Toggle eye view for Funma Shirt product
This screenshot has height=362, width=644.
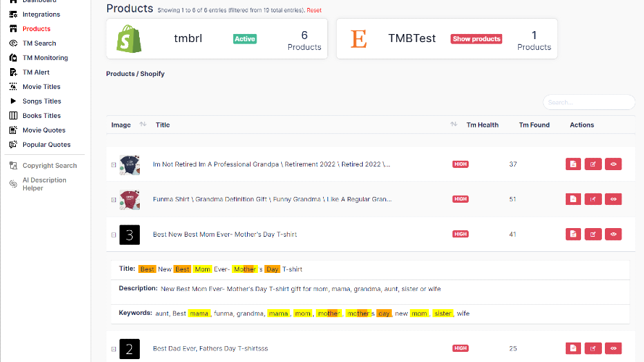pos(614,199)
